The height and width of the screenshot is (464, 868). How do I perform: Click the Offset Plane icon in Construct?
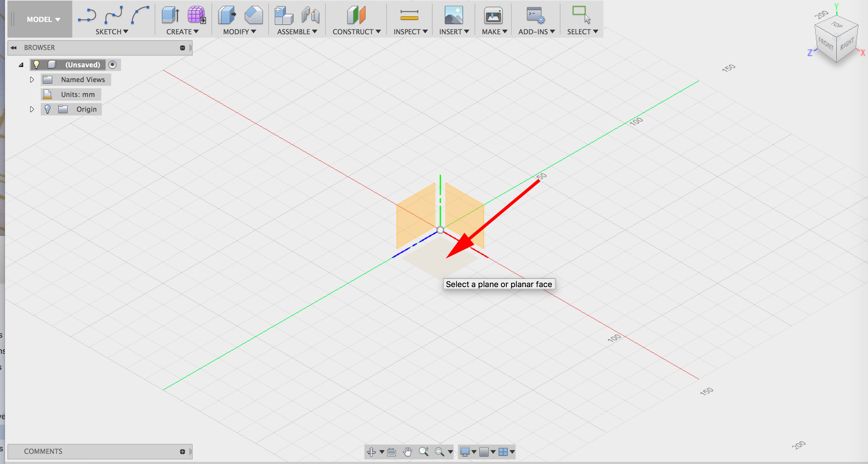pyautogui.click(x=356, y=15)
